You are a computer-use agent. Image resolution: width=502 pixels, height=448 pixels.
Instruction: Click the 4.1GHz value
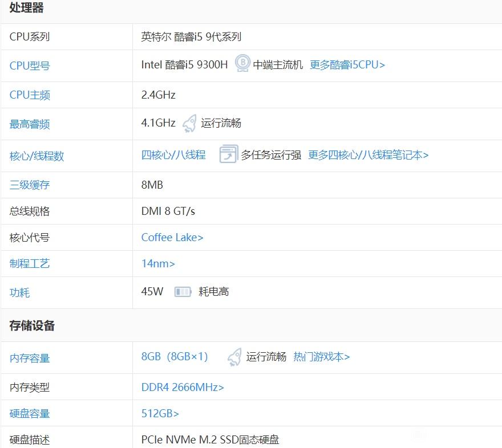[x=159, y=123]
